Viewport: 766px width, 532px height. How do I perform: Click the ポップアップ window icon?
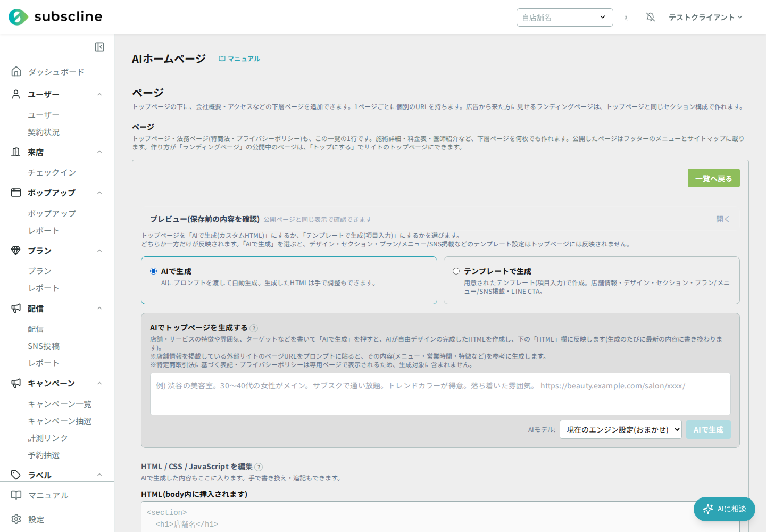coord(16,193)
